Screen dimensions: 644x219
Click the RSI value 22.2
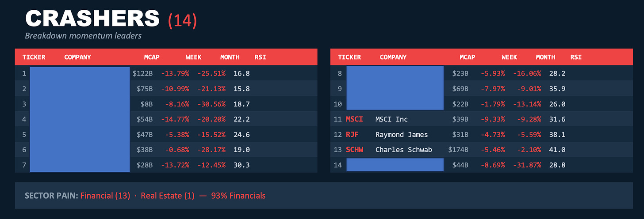click(x=241, y=119)
